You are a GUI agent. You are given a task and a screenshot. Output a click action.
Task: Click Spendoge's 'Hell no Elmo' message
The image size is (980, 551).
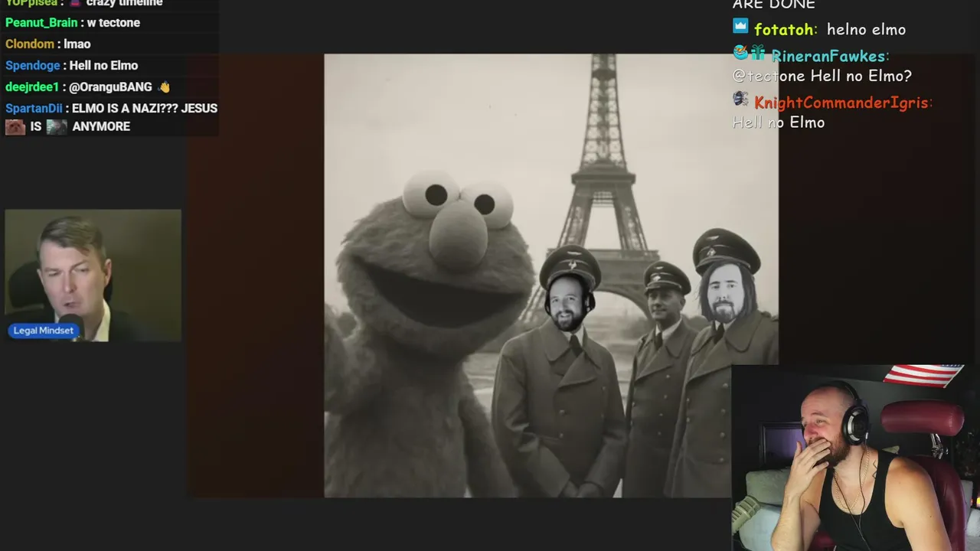click(103, 65)
